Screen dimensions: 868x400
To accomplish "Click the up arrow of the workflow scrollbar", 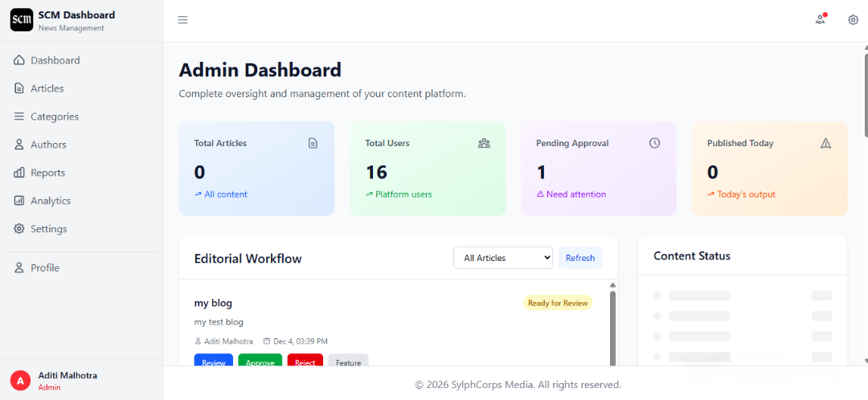I will 612,285.
